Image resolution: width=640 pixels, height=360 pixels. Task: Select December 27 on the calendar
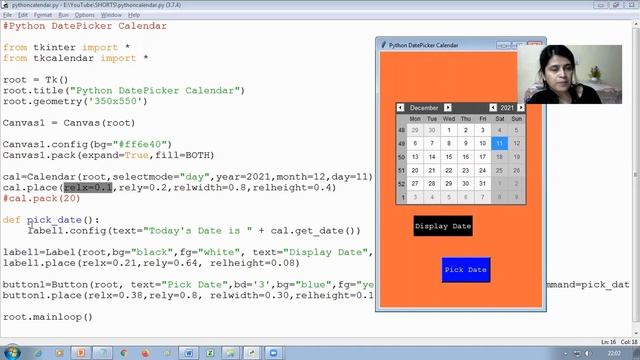[x=415, y=184]
